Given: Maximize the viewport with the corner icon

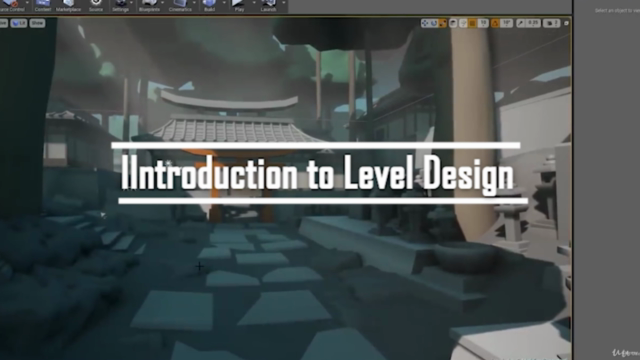Looking at the screenshot, I should (x=566, y=23).
